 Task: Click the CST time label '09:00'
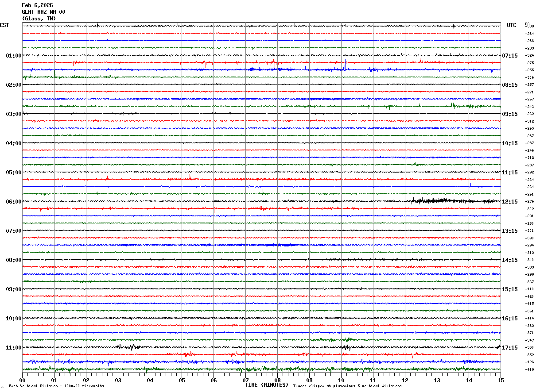point(14,289)
